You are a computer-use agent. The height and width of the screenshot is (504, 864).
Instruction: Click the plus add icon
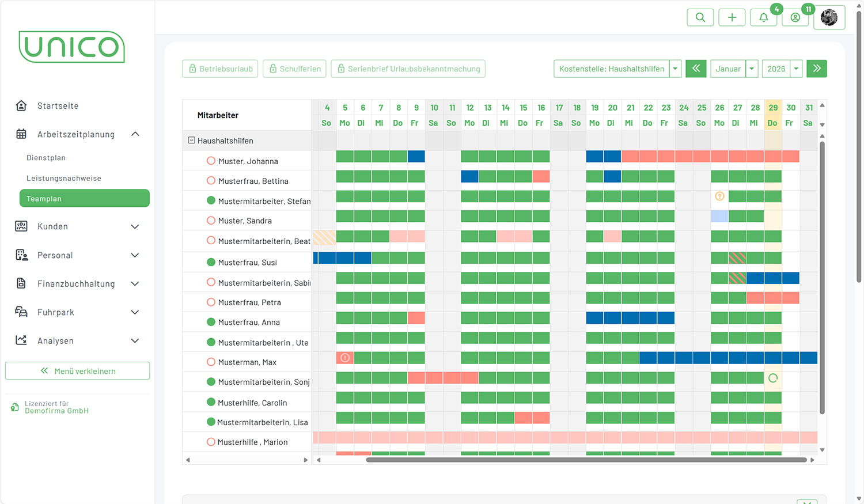[x=732, y=17]
